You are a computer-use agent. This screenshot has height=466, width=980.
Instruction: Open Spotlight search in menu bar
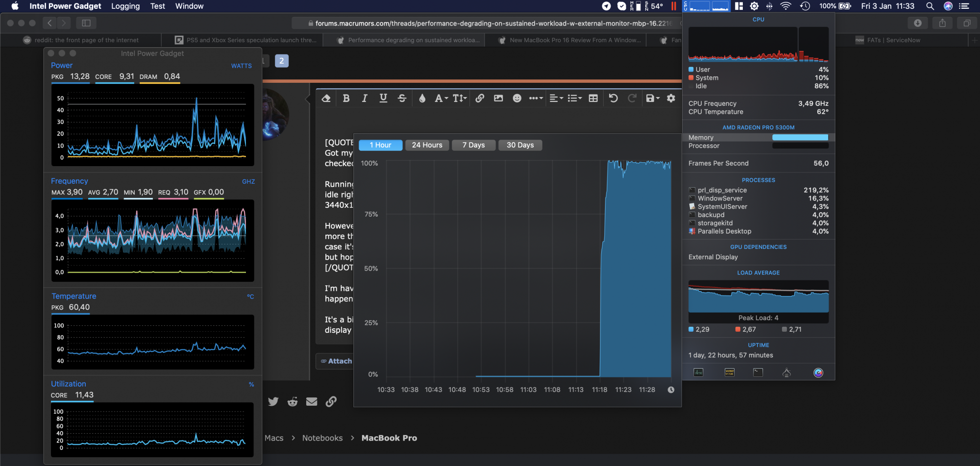(x=930, y=6)
